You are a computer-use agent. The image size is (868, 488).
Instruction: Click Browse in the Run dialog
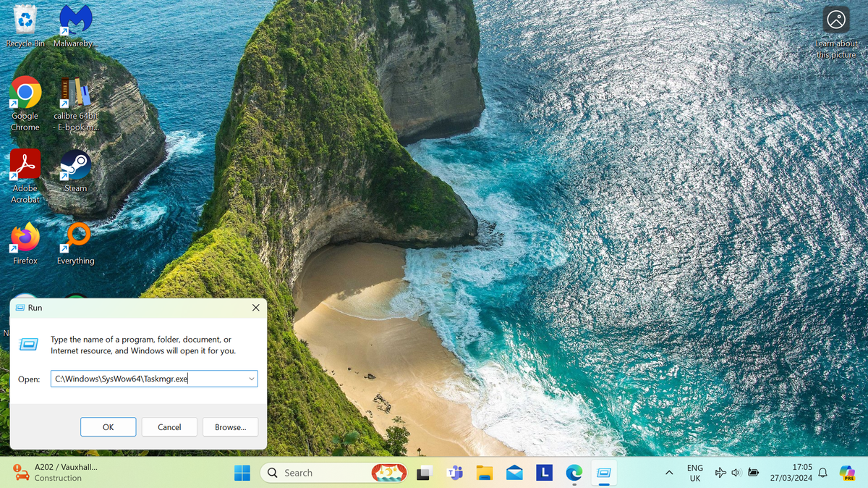coord(230,426)
